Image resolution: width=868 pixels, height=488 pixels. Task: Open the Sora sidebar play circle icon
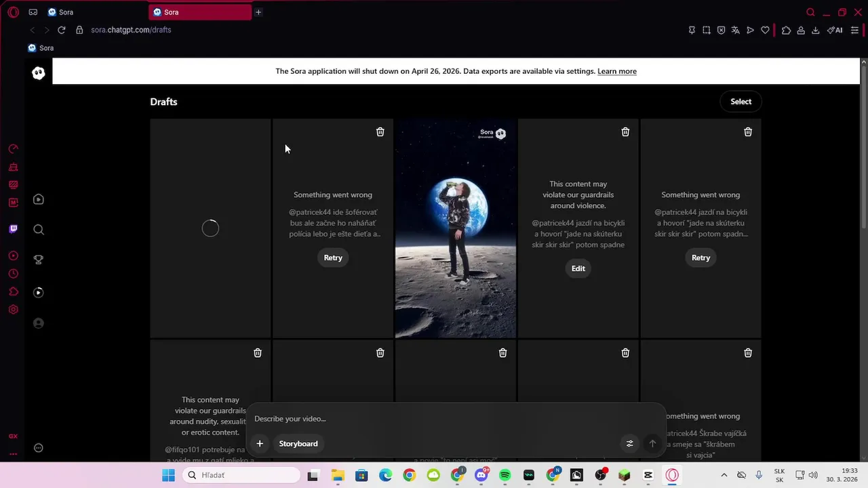coord(39,293)
